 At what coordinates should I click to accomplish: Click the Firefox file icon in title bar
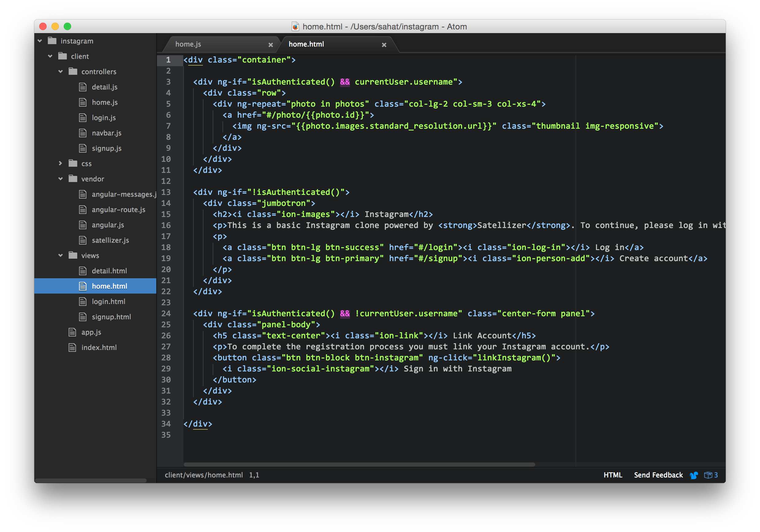295,26
